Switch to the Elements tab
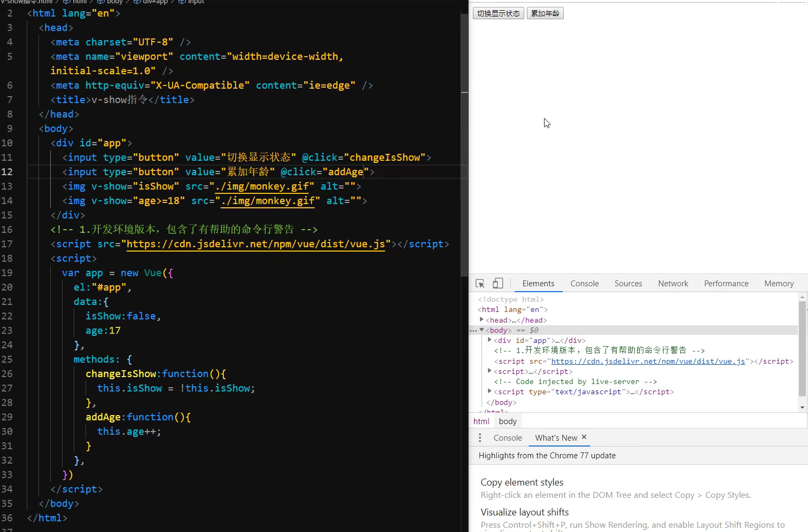Screen dimensions: 808x532 538,284
